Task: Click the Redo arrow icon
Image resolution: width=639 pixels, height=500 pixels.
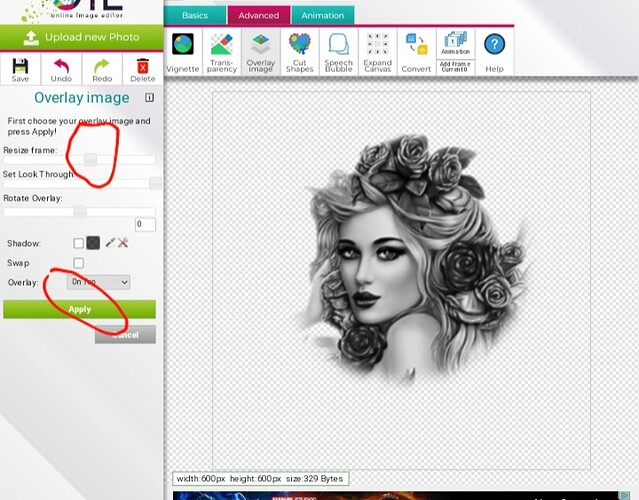Action: (x=102, y=68)
